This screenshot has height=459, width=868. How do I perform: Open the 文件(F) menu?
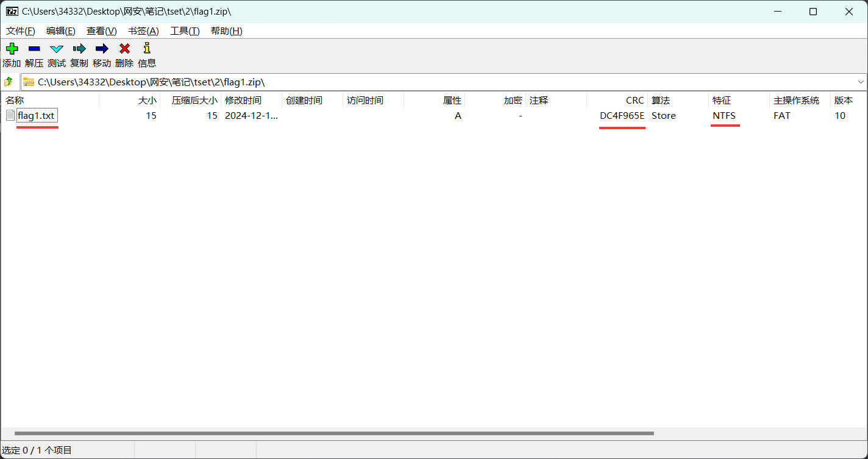point(20,31)
